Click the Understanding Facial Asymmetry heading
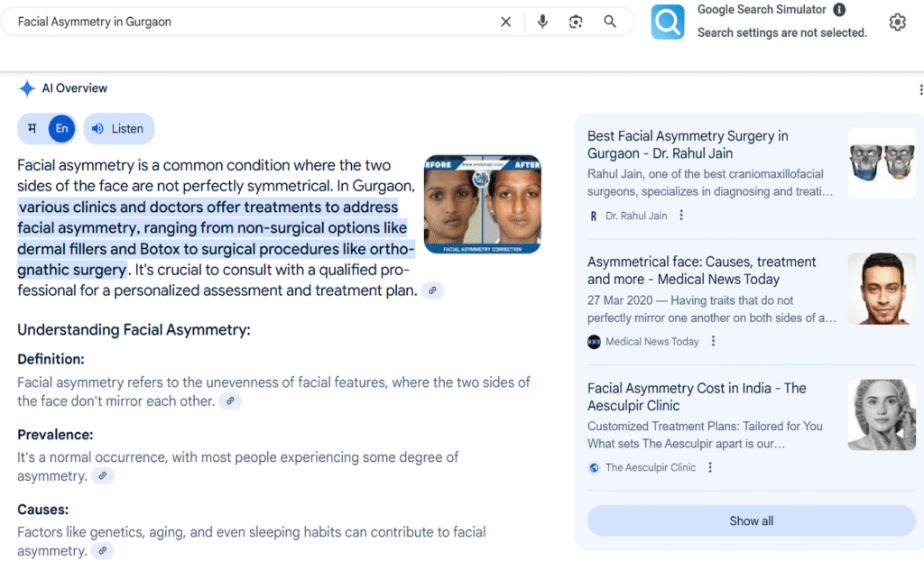Image resolution: width=924 pixels, height=562 pixels. click(x=134, y=330)
